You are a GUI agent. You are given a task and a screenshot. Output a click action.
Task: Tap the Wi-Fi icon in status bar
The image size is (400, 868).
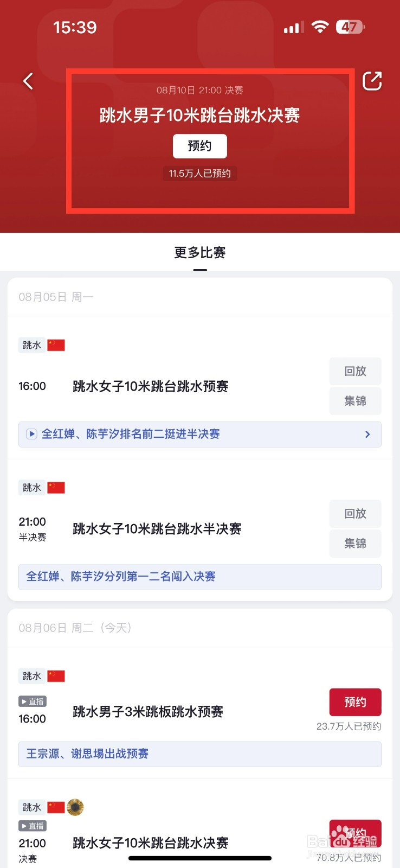(320, 27)
